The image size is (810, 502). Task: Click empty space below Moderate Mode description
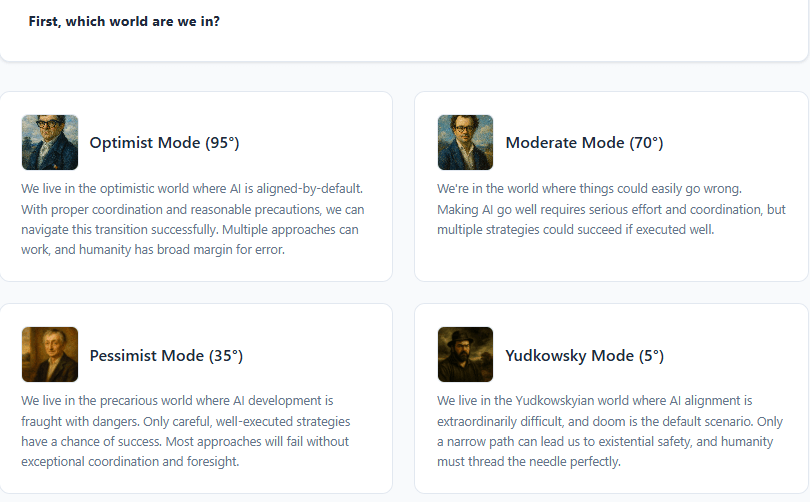point(610,260)
